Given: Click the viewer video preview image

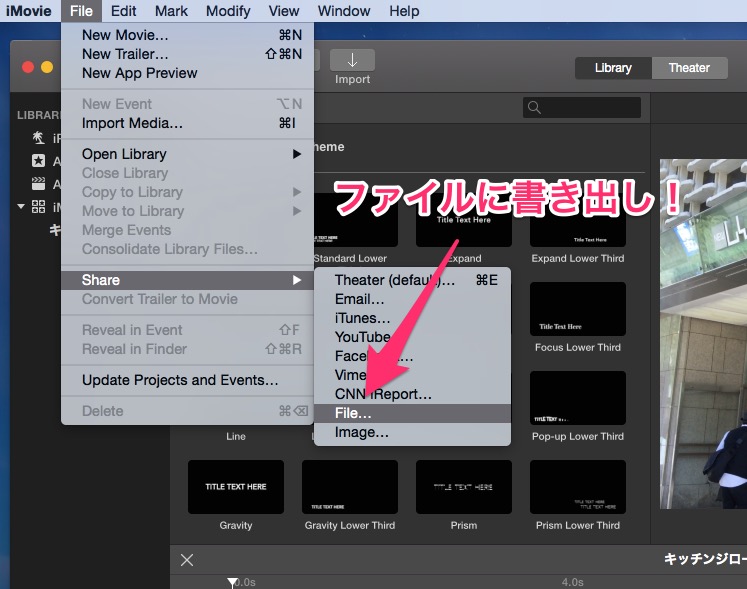Looking at the screenshot, I should pos(703,334).
